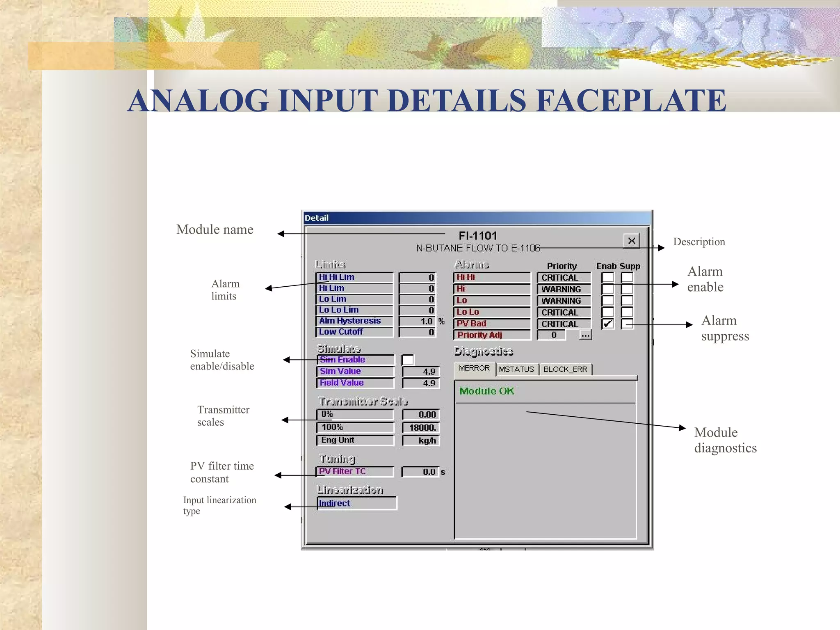Click the Sim Value field

(x=421, y=372)
